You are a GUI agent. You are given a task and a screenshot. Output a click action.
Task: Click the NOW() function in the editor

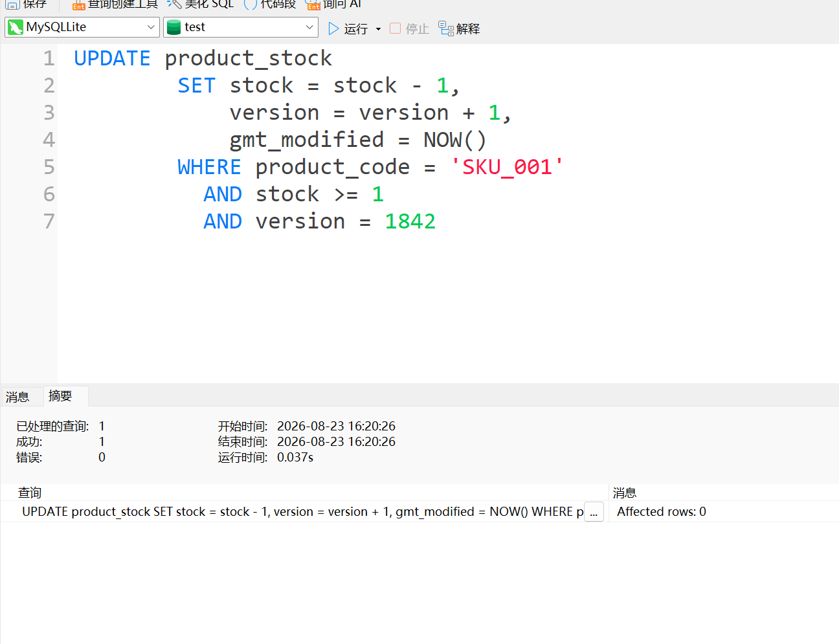pyautogui.click(x=455, y=140)
